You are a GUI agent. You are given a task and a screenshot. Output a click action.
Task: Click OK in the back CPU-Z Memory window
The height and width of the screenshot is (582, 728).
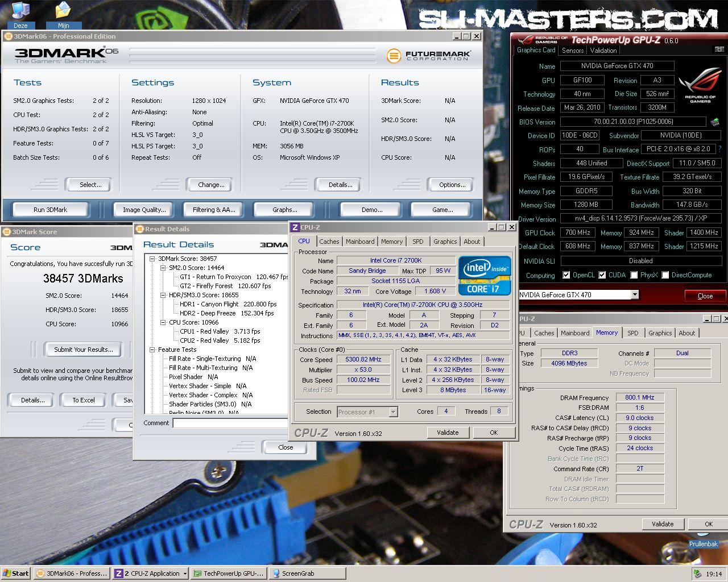tap(708, 524)
